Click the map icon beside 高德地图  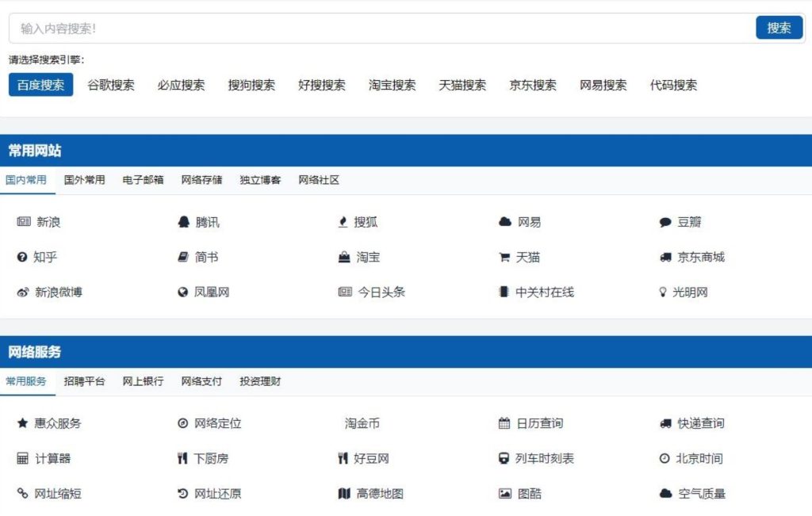[x=343, y=494]
